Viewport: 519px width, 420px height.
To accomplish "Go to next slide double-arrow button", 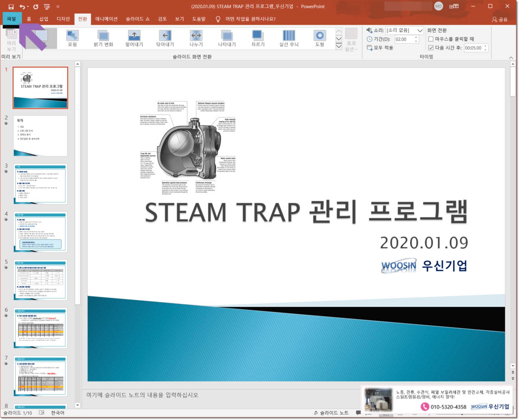I will point(513,378).
